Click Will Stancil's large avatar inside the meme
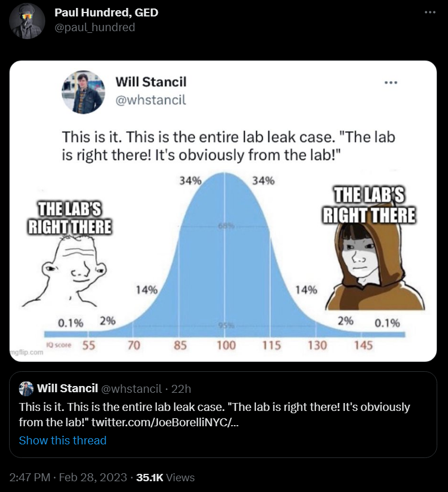 pos(83,92)
